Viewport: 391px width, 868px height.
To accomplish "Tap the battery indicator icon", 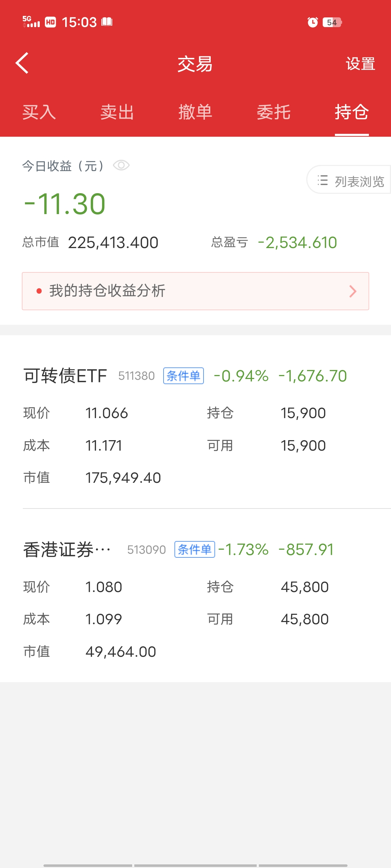I will (x=332, y=22).
